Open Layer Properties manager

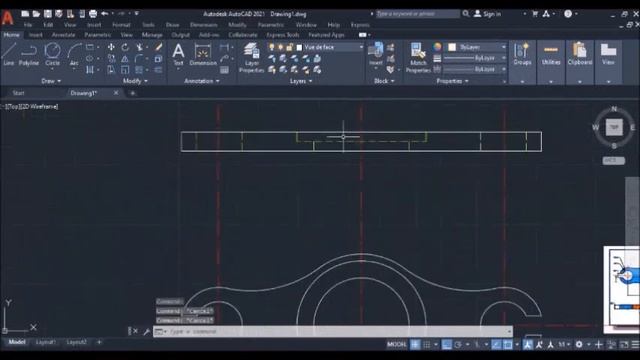(x=251, y=58)
